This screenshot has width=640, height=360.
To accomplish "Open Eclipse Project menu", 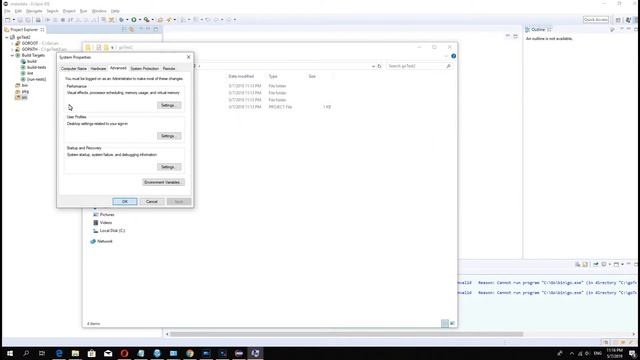I will click(69, 11).
